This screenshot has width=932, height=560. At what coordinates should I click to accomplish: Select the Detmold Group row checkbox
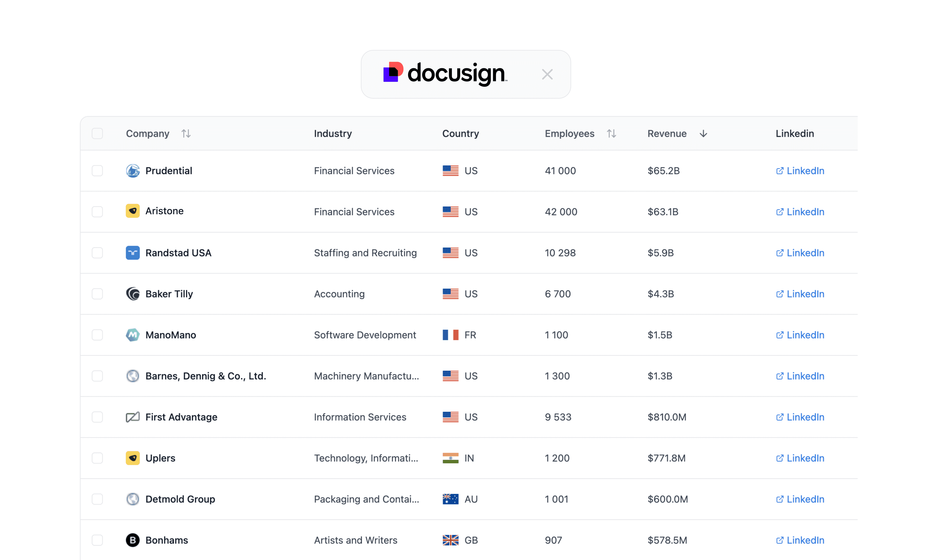coord(97,499)
